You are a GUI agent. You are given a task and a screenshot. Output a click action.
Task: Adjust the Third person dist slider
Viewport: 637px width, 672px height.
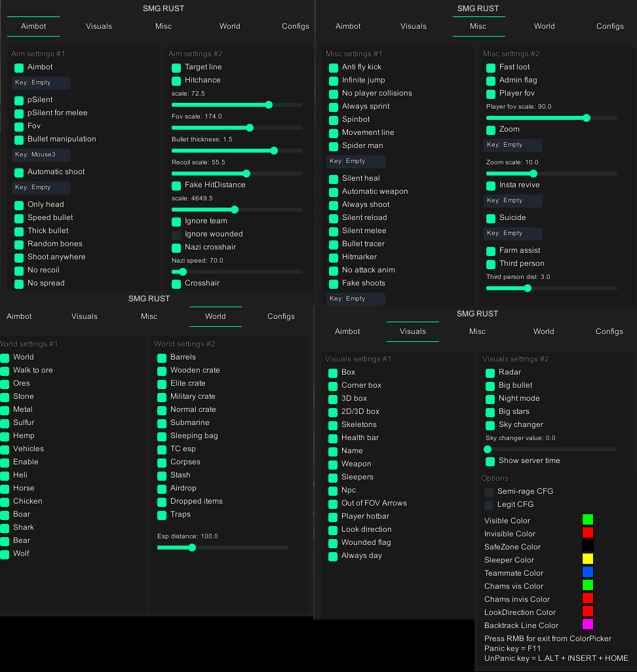coord(552,288)
